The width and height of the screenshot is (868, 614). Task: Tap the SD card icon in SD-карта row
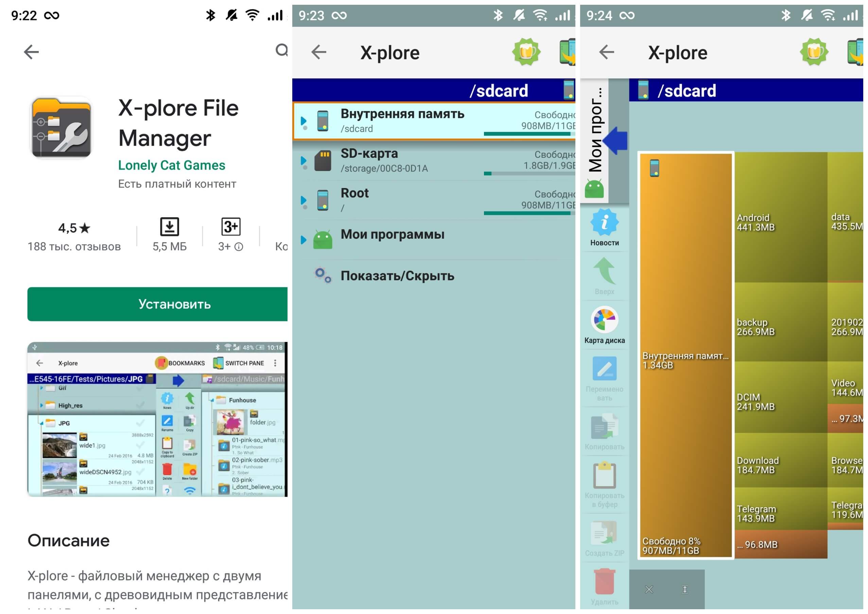323,161
